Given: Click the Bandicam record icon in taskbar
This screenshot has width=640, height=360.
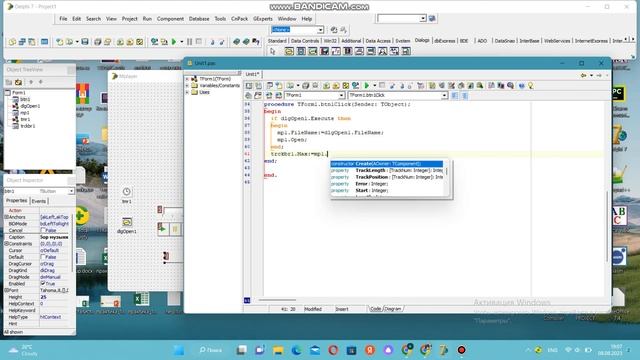Looking at the screenshot, I should (462, 350).
